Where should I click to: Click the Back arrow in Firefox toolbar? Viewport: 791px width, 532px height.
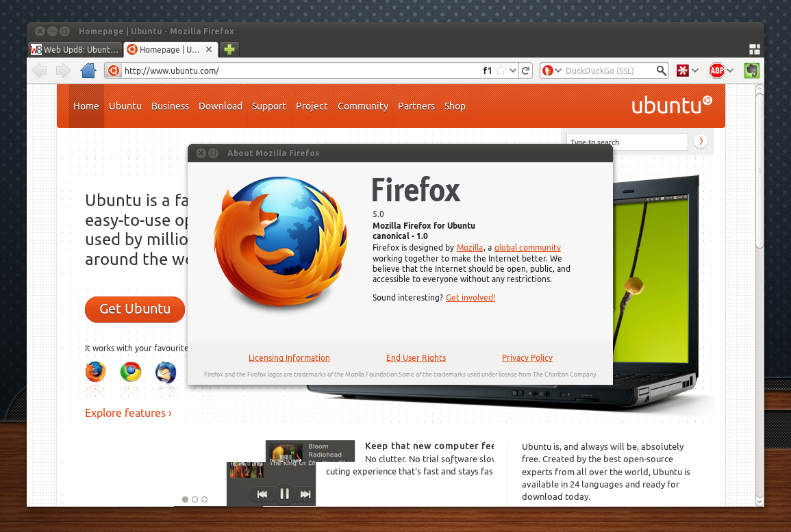[39, 71]
